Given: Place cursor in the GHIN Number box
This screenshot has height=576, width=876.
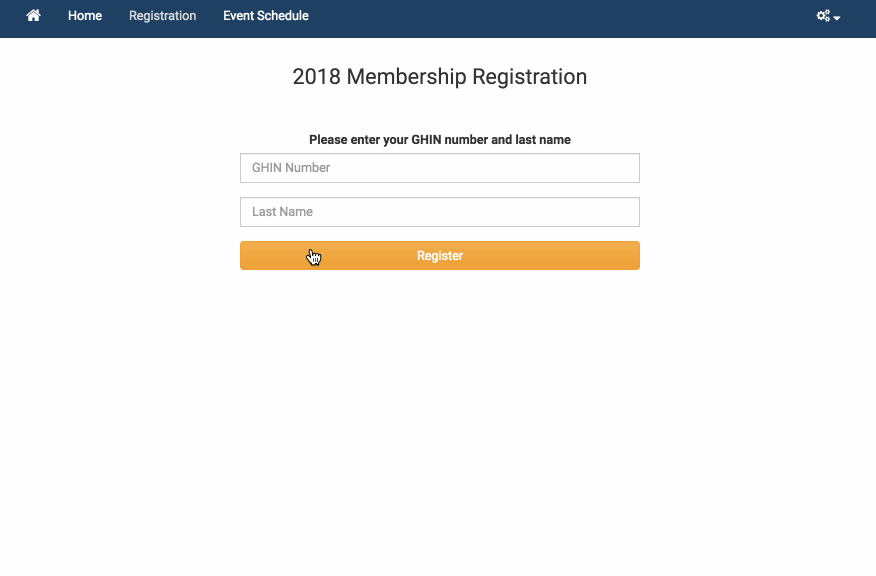Looking at the screenshot, I should point(440,168).
